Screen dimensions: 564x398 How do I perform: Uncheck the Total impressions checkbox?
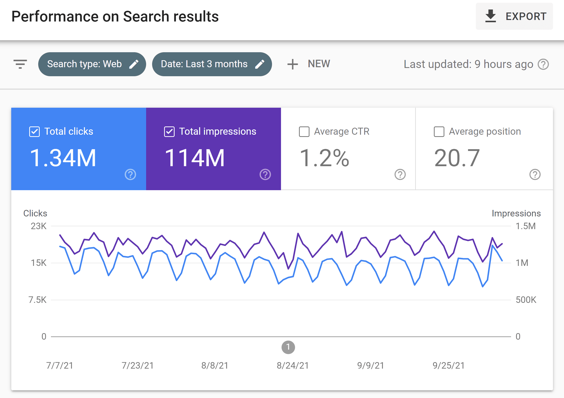coord(169,132)
